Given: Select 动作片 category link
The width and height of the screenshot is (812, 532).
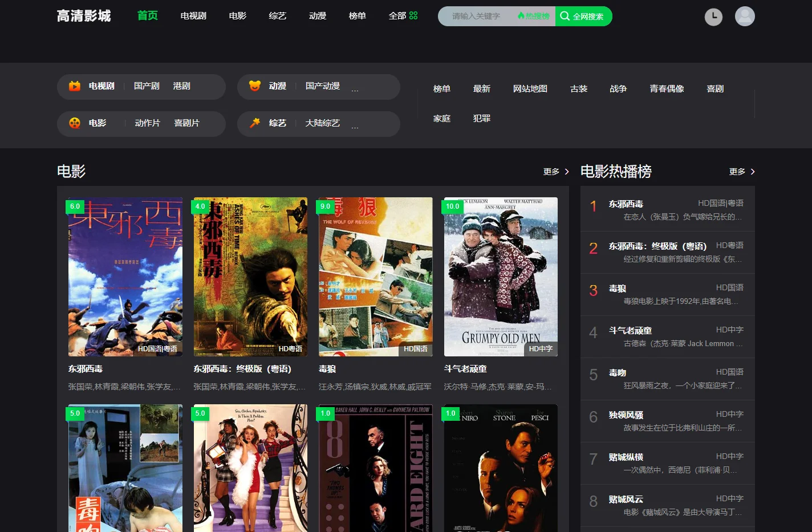Looking at the screenshot, I should (147, 123).
